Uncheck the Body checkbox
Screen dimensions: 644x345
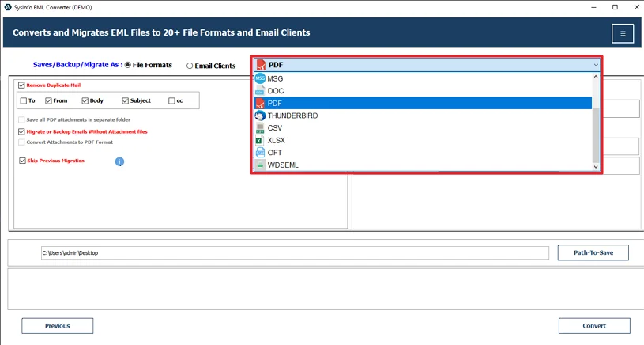pos(85,100)
